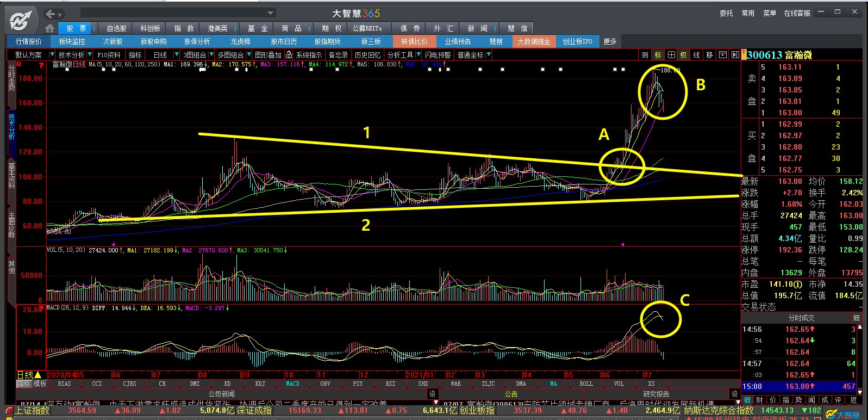Select the RSI indicator tab
The image size is (868, 420).
pos(390,384)
